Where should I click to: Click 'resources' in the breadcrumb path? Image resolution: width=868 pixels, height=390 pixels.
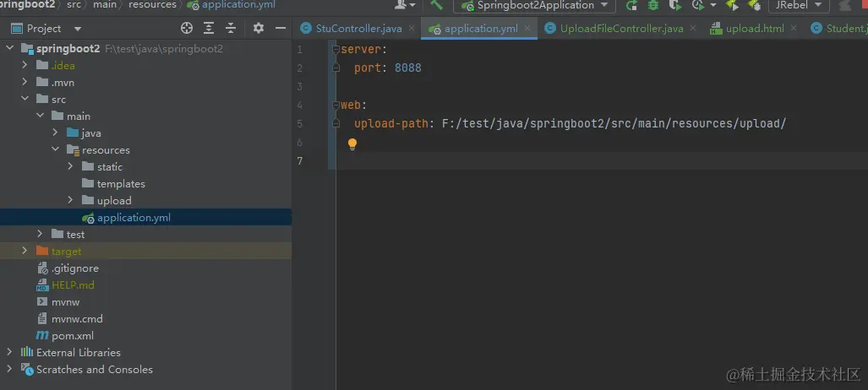pos(152,5)
